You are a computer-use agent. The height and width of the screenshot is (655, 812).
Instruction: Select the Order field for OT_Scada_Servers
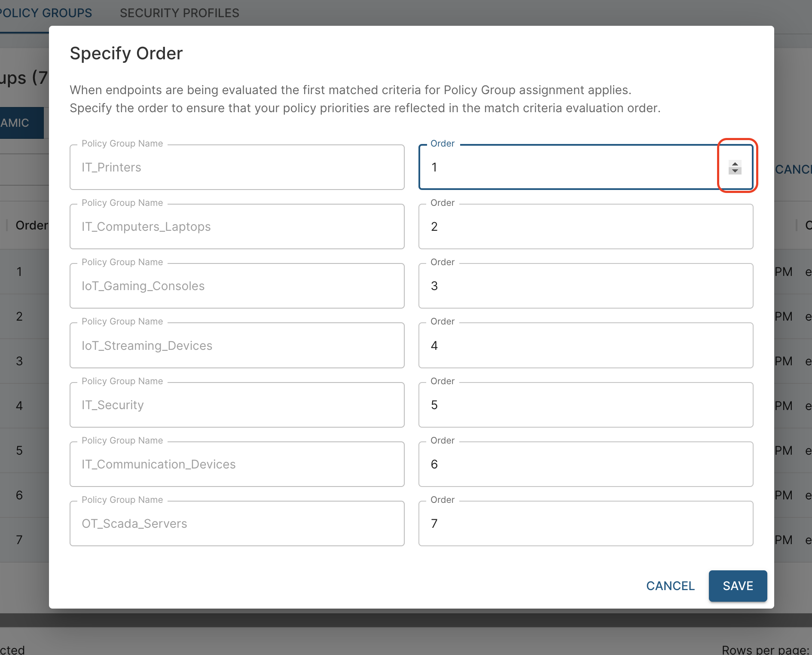[x=586, y=523]
